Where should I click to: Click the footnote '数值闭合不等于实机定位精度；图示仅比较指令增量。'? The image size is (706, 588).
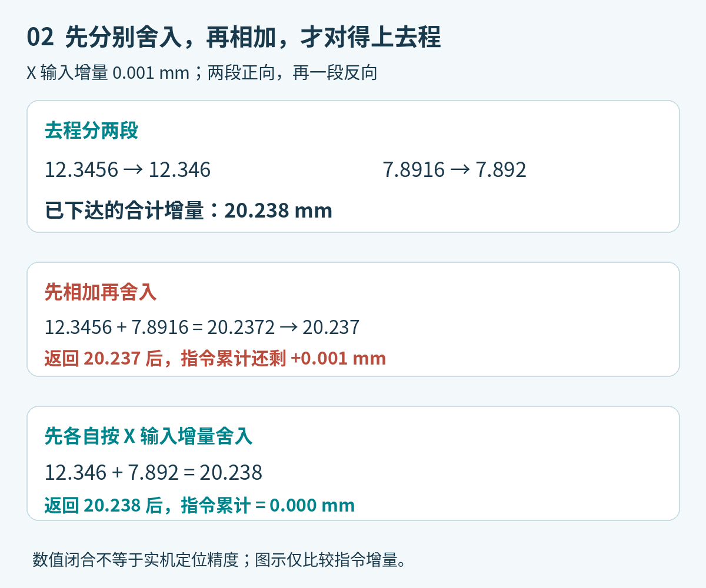pyautogui.click(x=219, y=559)
